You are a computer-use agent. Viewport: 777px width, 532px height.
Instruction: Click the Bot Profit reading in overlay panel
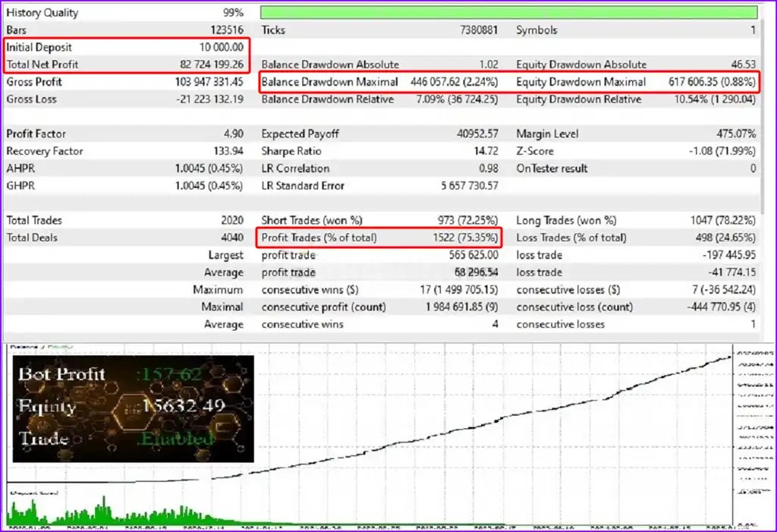pyautogui.click(x=167, y=373)
